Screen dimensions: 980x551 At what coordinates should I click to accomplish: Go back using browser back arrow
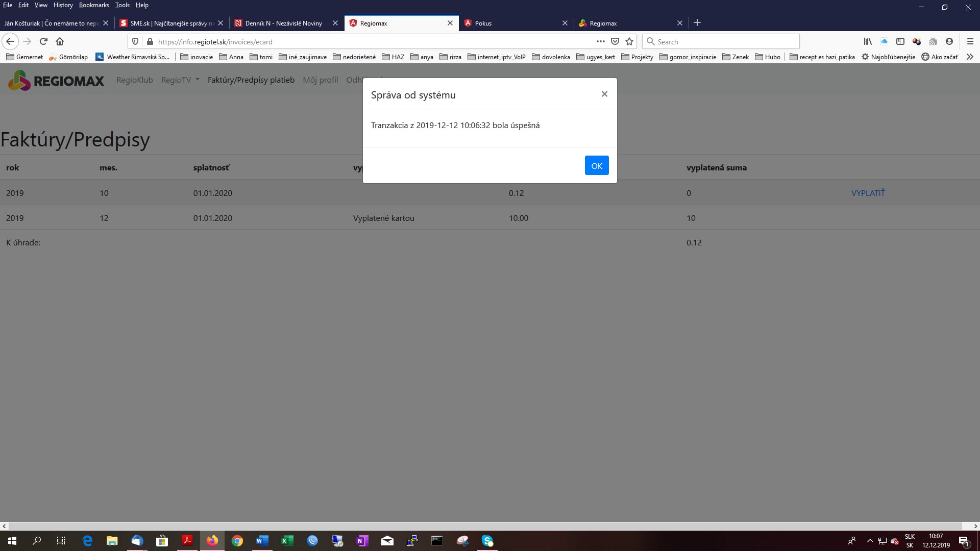click(x=10, y=41)
